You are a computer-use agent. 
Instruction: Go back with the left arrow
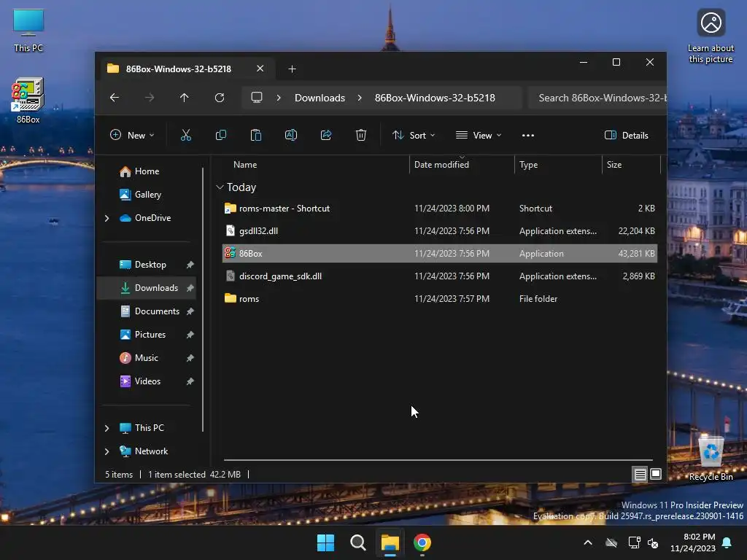115,98
